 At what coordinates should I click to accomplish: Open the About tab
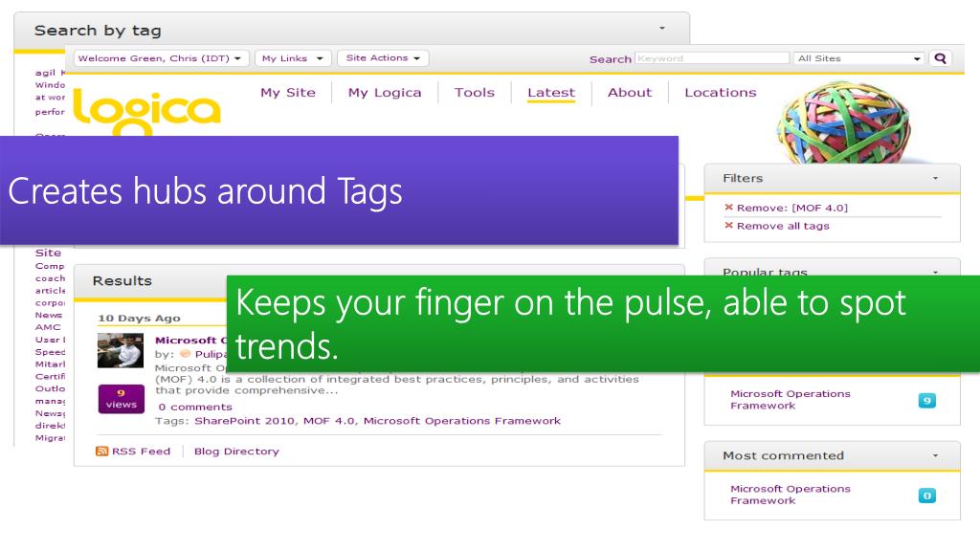(630, 93)
